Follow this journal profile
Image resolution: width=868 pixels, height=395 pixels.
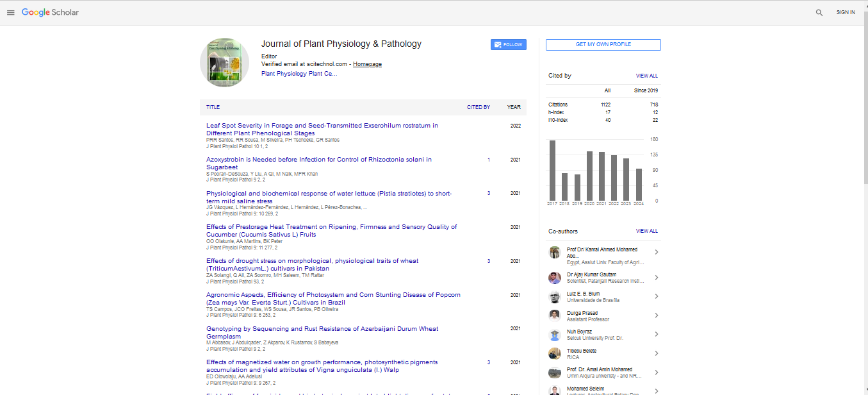pos(509,45)
